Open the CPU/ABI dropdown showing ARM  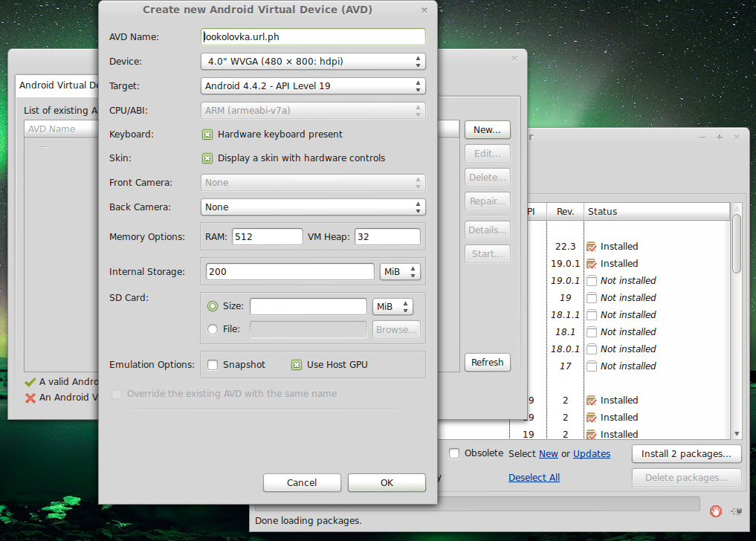pyautogui.click(x=313, y=111)
